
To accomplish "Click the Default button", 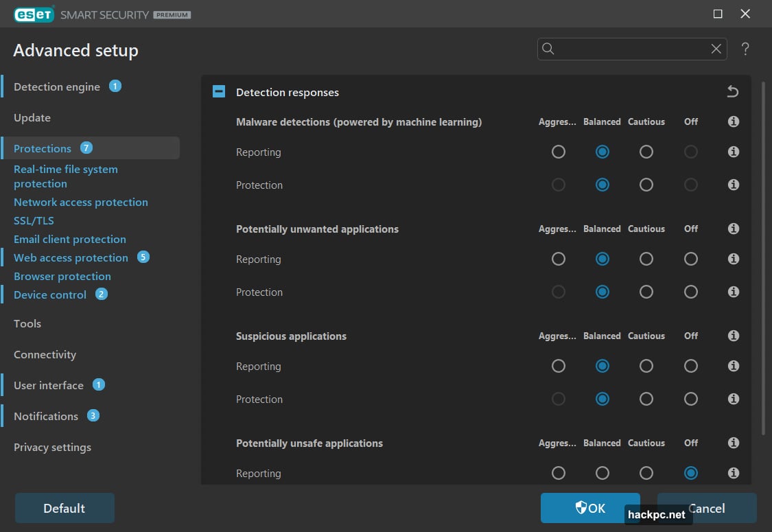I will click(x=65, y=508).
